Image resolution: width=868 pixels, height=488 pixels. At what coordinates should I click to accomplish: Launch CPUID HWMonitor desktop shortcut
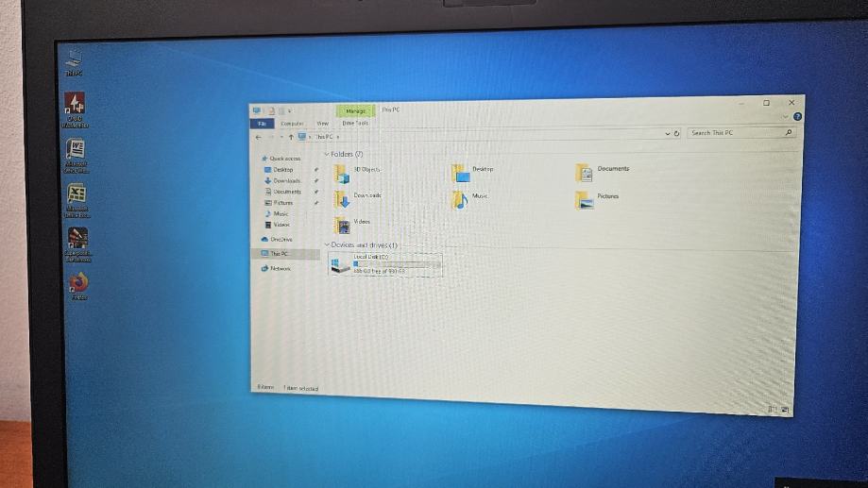76,110
